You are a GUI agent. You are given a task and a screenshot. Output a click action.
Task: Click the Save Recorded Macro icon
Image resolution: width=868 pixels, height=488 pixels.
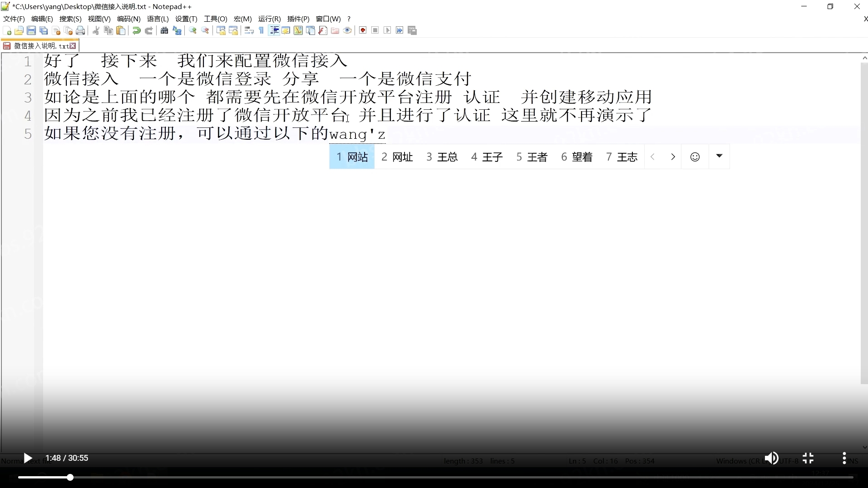(x=412, y=30)
